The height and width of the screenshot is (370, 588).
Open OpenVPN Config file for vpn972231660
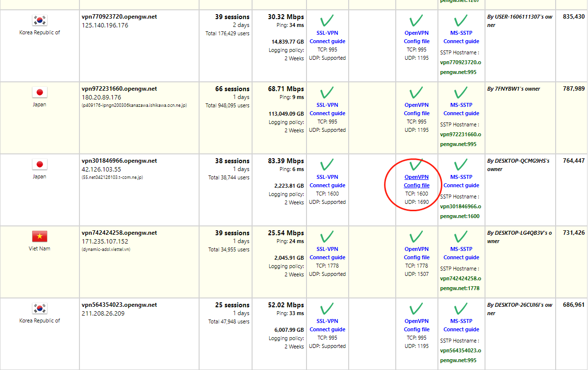[x=416, y=113]
